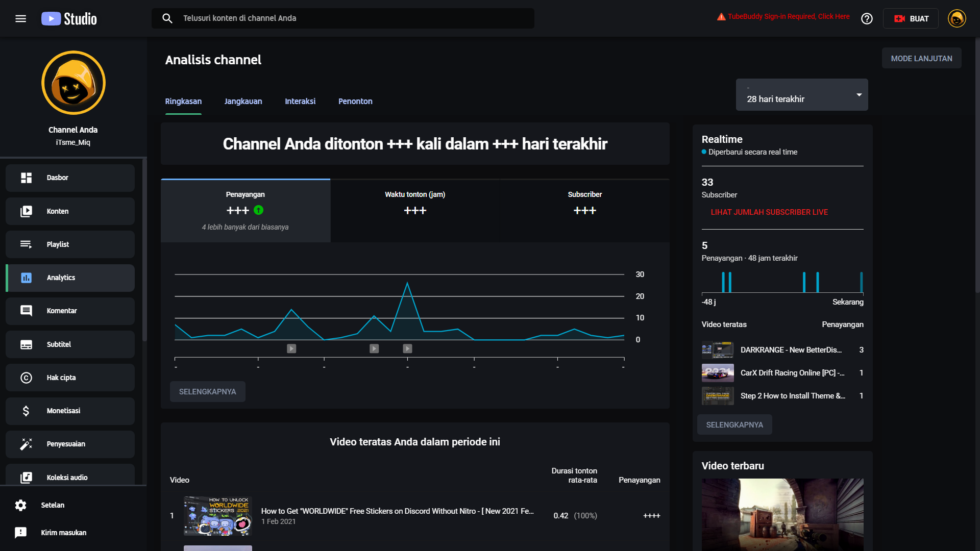
Task: Open Konten in the sidebar
Action: tap(70, 211)
